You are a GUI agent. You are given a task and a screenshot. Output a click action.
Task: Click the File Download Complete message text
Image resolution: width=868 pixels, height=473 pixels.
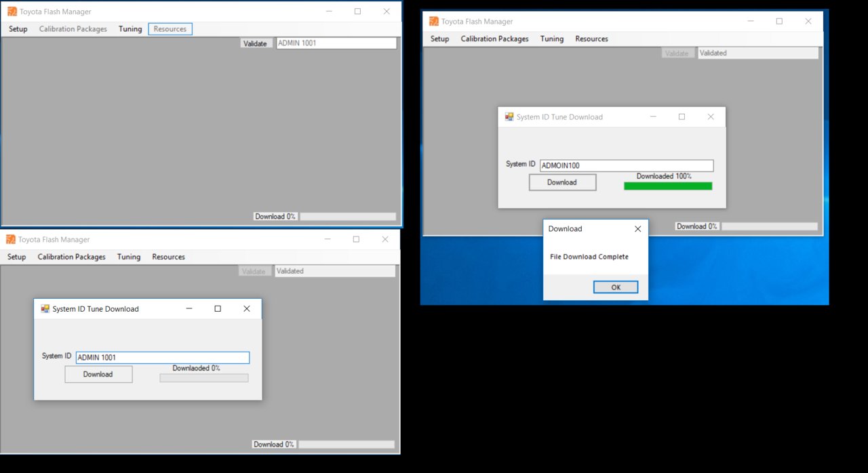point(589,257)
